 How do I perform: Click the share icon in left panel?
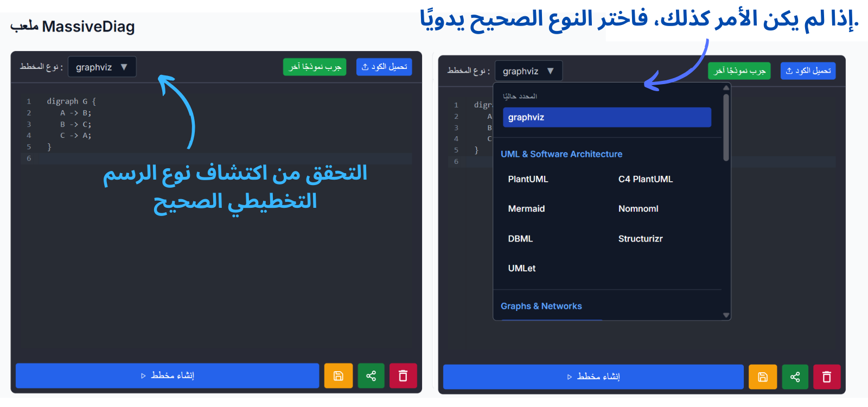(x=371, y=376)
